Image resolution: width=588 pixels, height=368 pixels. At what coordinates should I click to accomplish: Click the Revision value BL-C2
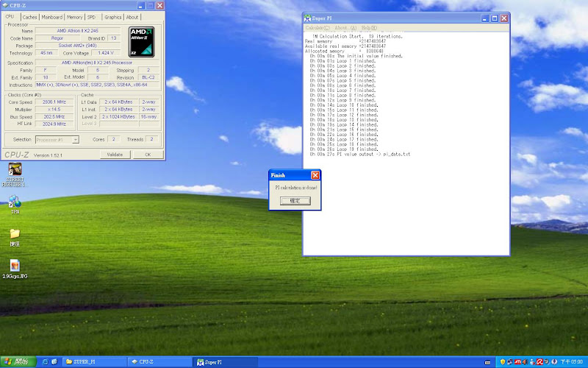point(148,77)
